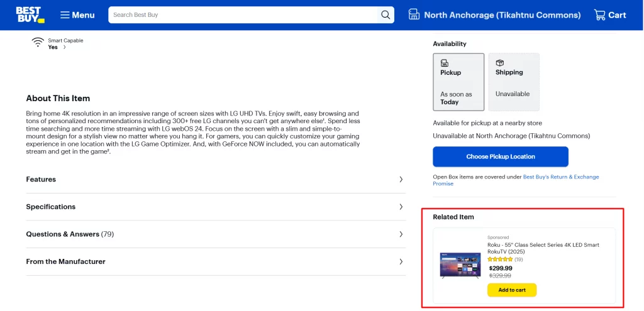Click the $299.99 sale price

coord(501,268)
